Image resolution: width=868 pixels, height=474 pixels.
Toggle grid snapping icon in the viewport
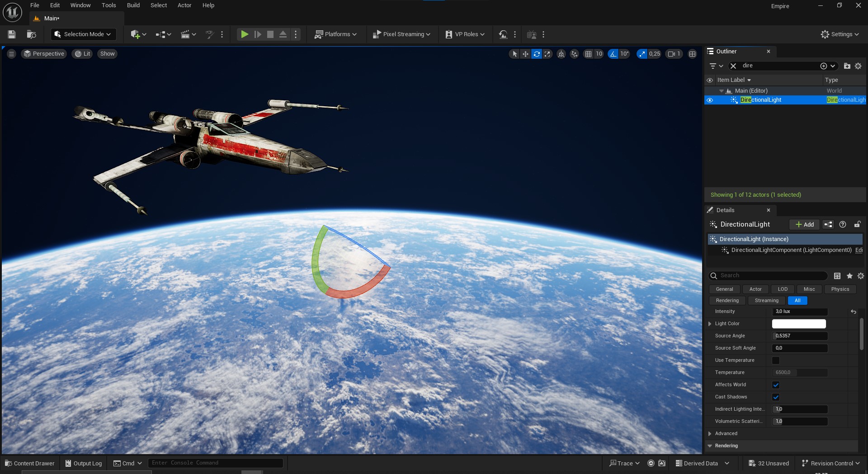588,54
